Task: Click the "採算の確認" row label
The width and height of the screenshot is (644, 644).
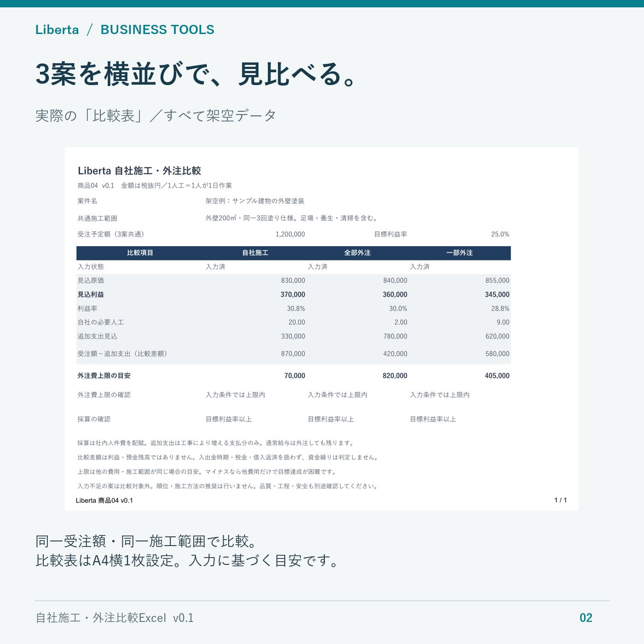Action: [94, 419]
